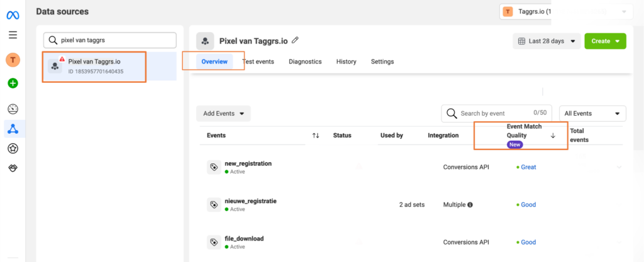Switch to the Test events tab
644x262 pixels.
click(258, 62)
